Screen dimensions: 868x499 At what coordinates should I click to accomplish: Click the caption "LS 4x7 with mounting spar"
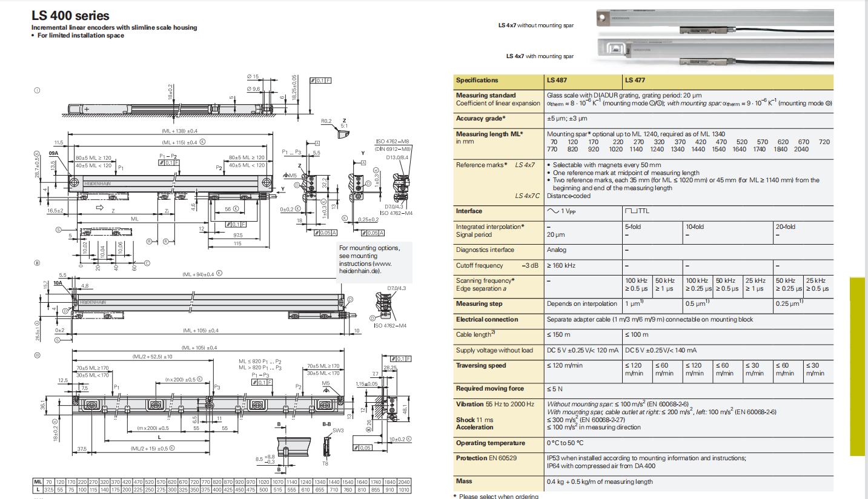540,56
